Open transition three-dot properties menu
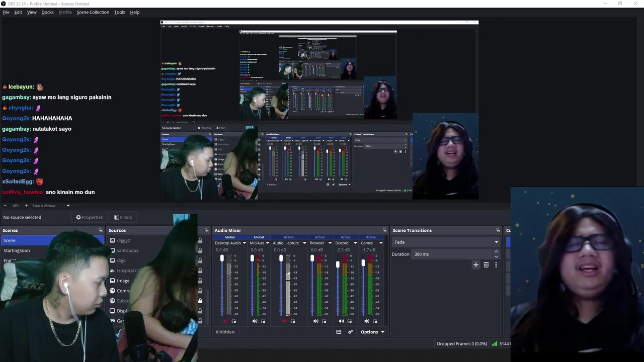644x362 pixels. coord(496,265)
